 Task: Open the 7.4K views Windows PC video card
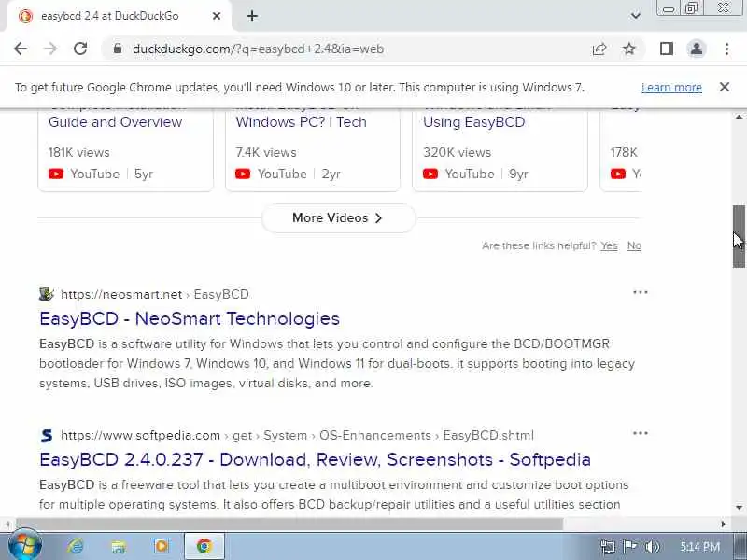(313, 150)
